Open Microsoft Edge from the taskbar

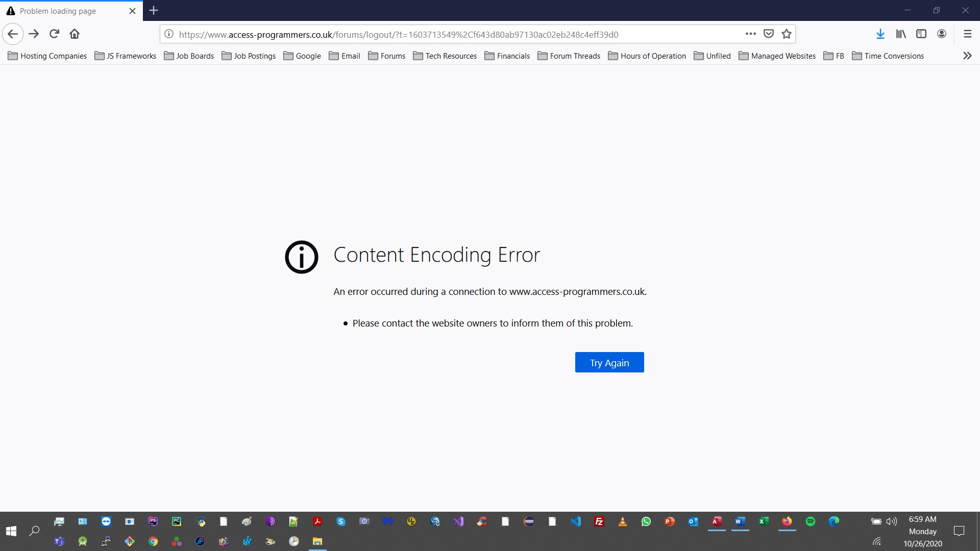coord(834,521)
